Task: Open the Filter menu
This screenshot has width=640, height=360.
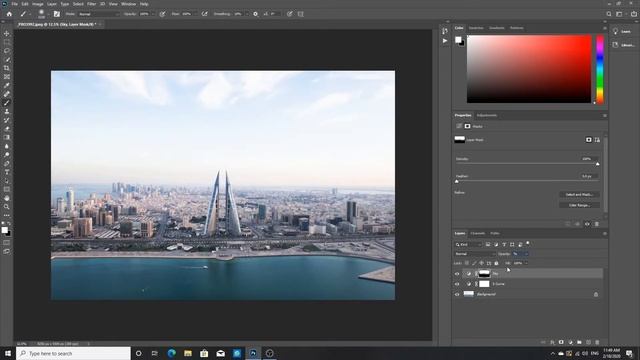Action: point(91,4)
